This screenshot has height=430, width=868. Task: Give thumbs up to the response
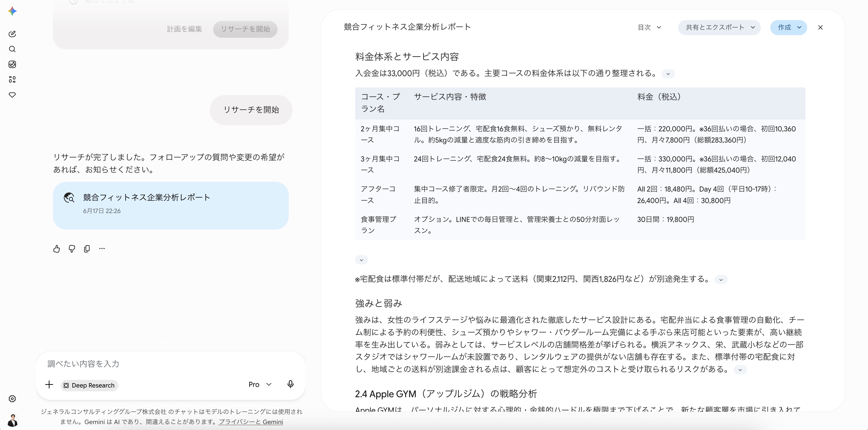click(57, 249)
